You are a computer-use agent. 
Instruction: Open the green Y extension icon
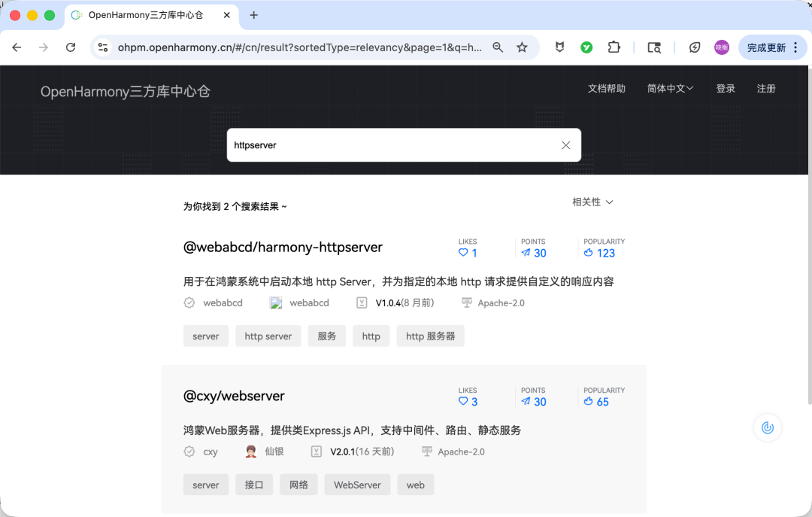click(586, 47)
